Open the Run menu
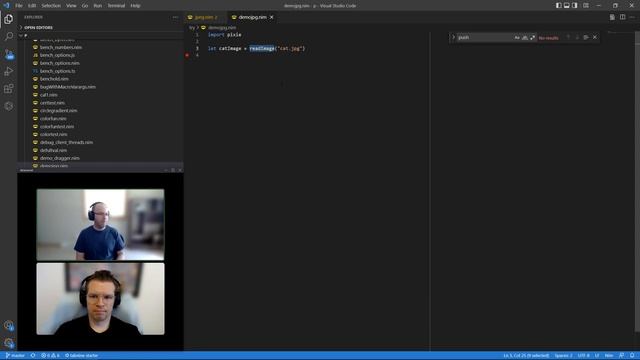Image resolution: width=640 pixels, height=360 pixels. 98,6
